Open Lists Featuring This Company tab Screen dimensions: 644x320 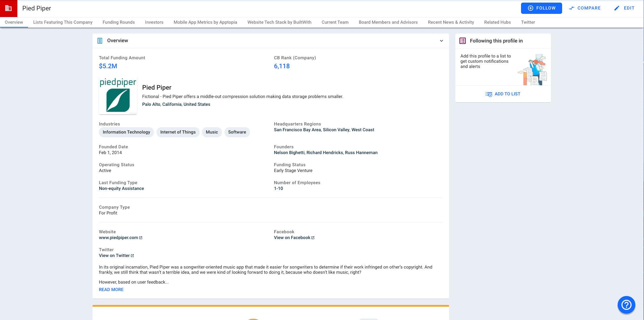point(63,22)
